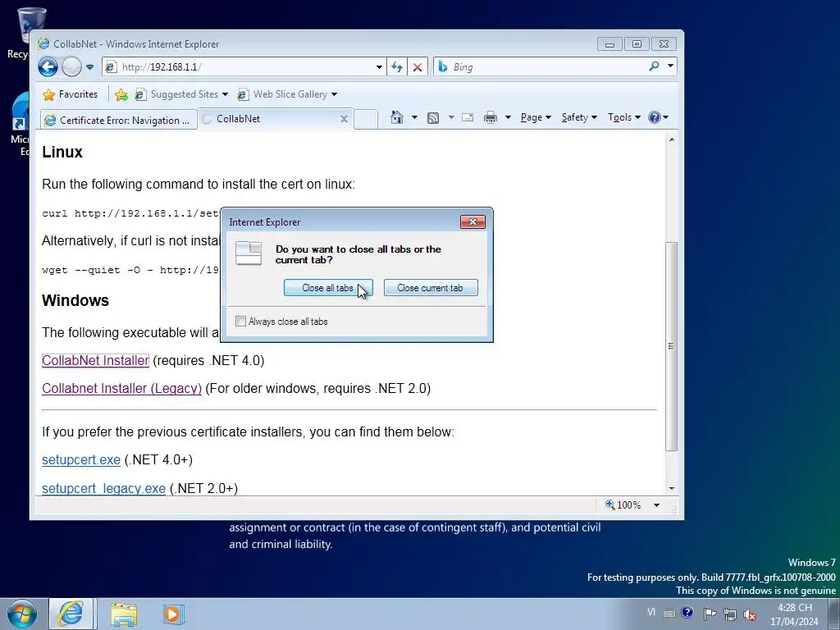Click the Back navigation arrow in Internet Explorer
This screenshot has width=840, height=630.
[48, 67]
